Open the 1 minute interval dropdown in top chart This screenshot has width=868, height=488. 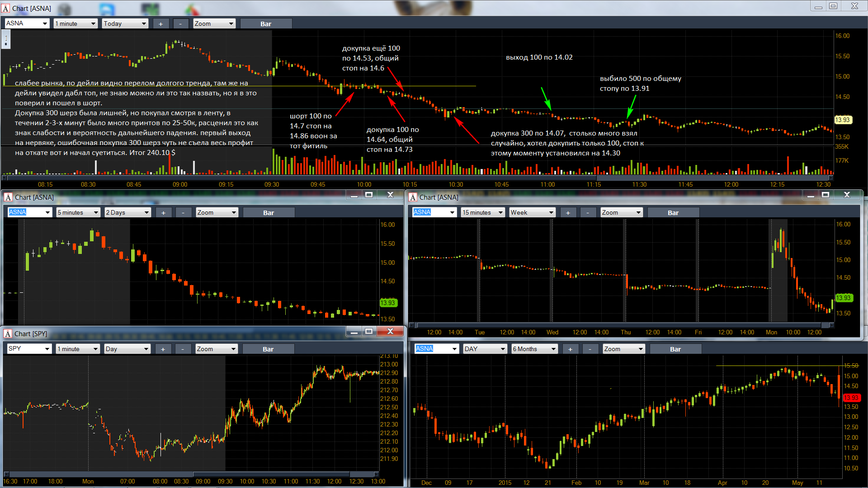pos(75,23)
